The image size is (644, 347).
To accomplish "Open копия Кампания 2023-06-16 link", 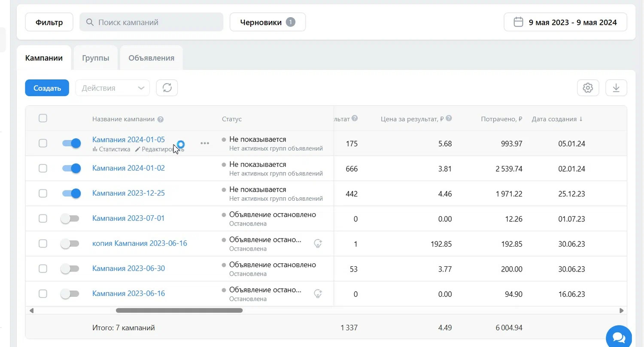I will tap(140, 244).
